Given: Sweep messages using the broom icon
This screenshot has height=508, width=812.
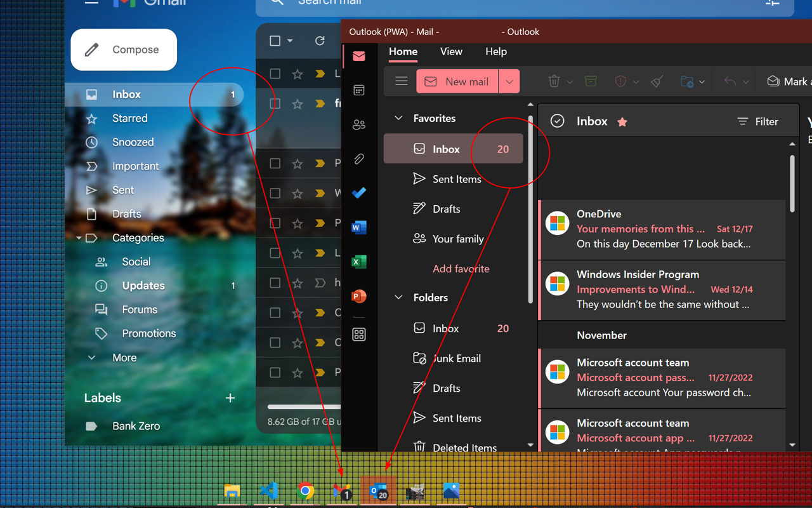Looking at the screenshot, I should pos(657,81).
